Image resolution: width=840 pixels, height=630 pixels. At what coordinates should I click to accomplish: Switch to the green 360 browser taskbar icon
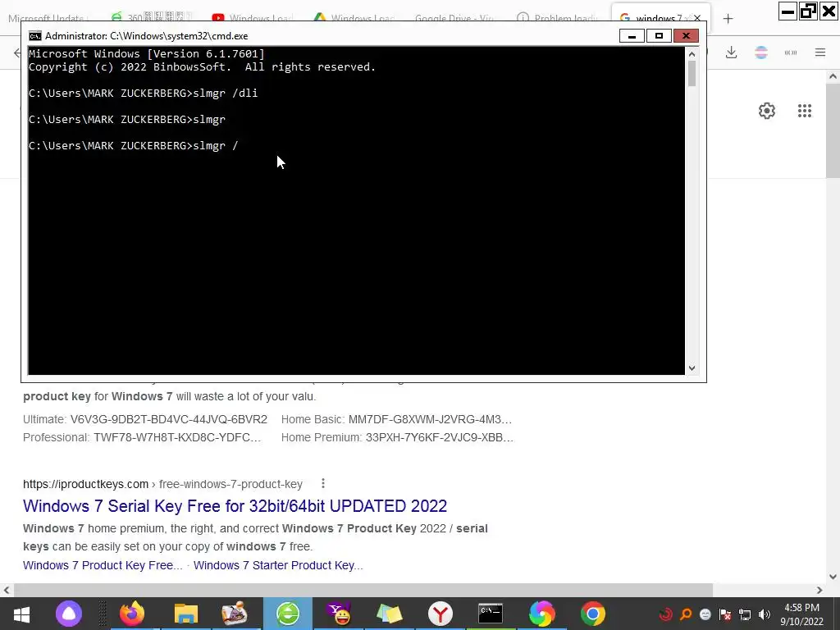[288, 614]
